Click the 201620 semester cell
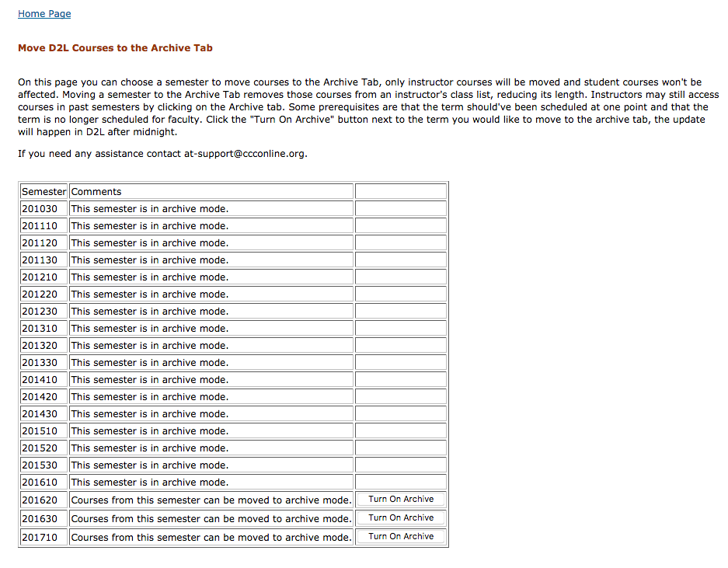728x568 pixels. tap(40, 500)
